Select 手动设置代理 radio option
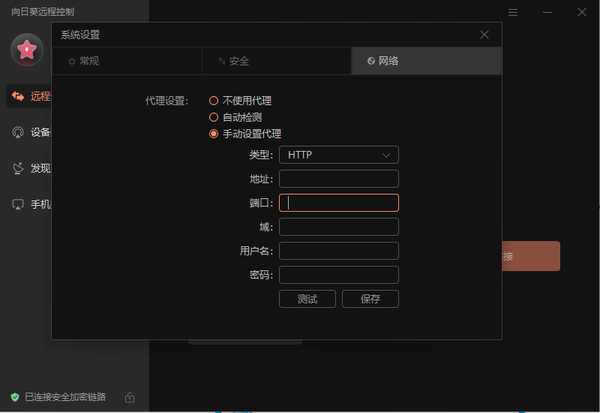600x413 pixels. pyautogui.click(x=214, y=134)
